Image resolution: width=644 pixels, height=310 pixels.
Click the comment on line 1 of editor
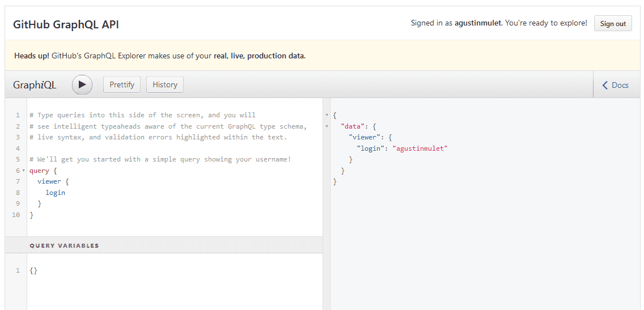(142, 116)
